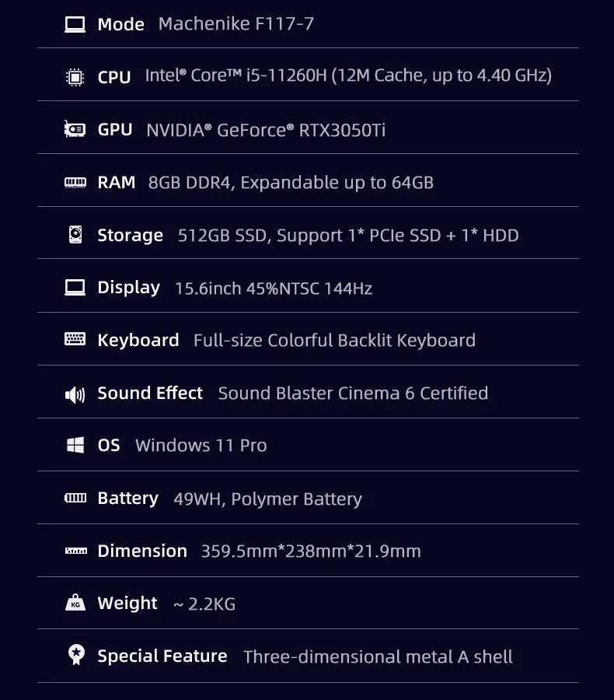This screenshot has width=614, height=700.
Task: Click the Three-dimensional metal A shell text
Action: coord(378,656)
